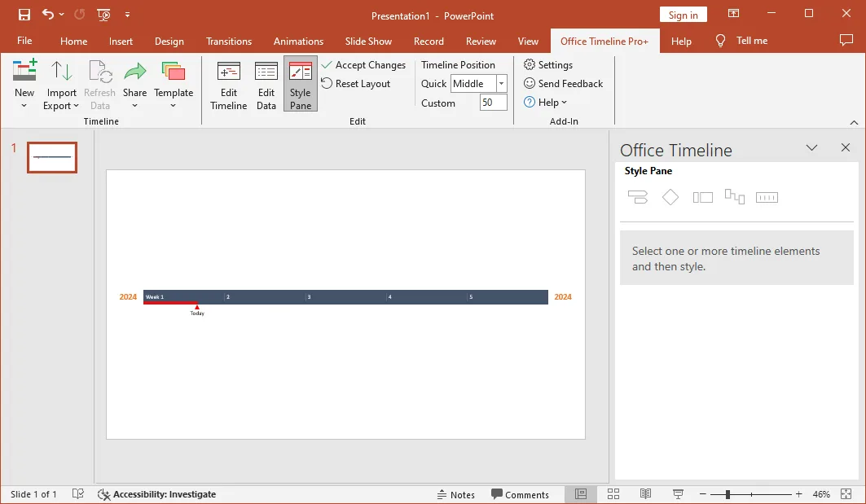The height and width of the screenshot is (504, 866).
Task: Select the milestone diamond style icon
Action: [670, 197]
